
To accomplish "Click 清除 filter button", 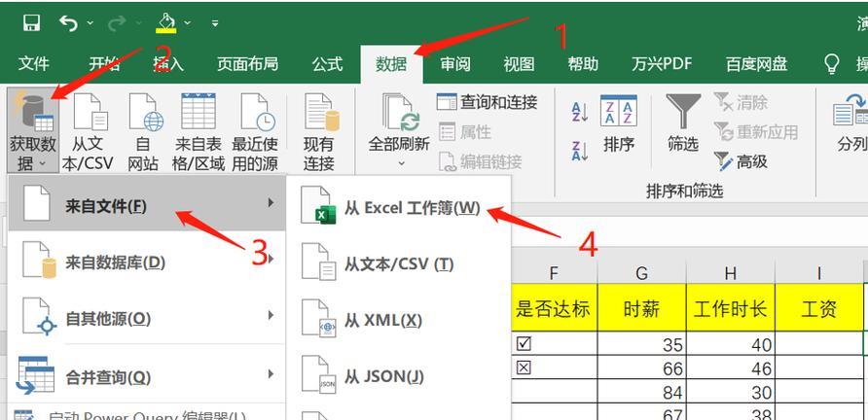I will (741, 102).
